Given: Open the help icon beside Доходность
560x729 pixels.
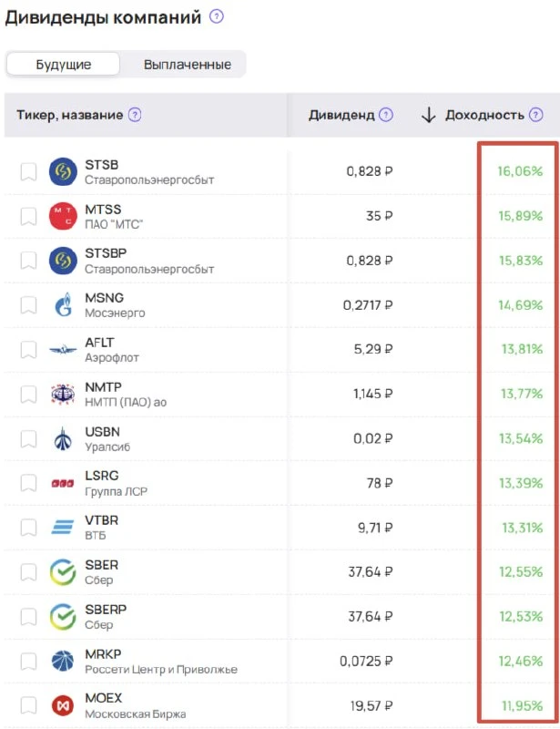Looking at the screenshot, I should click(x=535, y=115).
